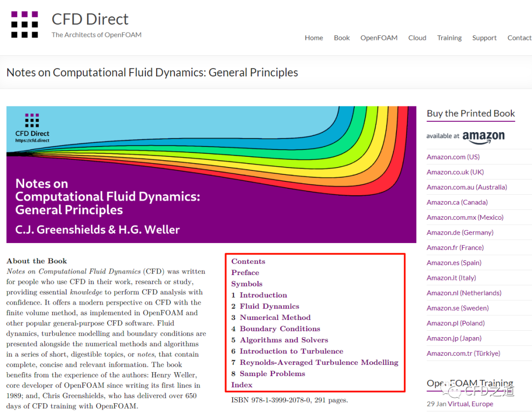Open the Contact menu item
Image resolution: width=532 pixels, height=414 pixels.
(520, 37)
